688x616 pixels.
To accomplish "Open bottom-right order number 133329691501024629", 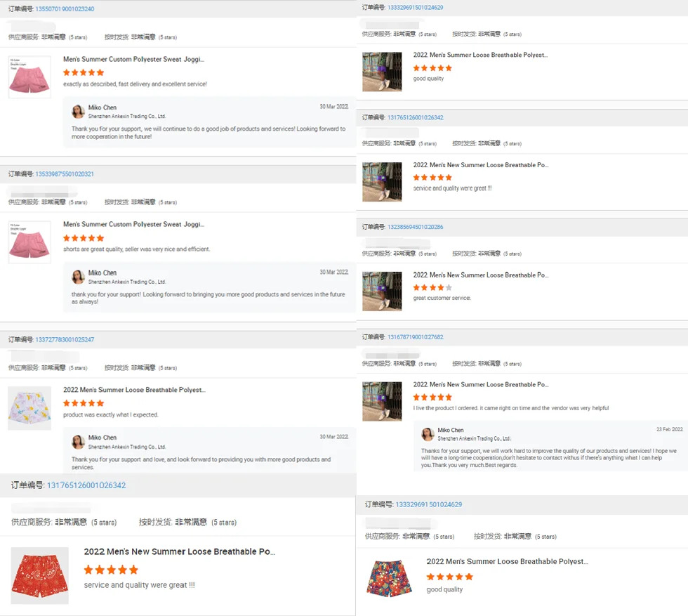I will 429,504.
